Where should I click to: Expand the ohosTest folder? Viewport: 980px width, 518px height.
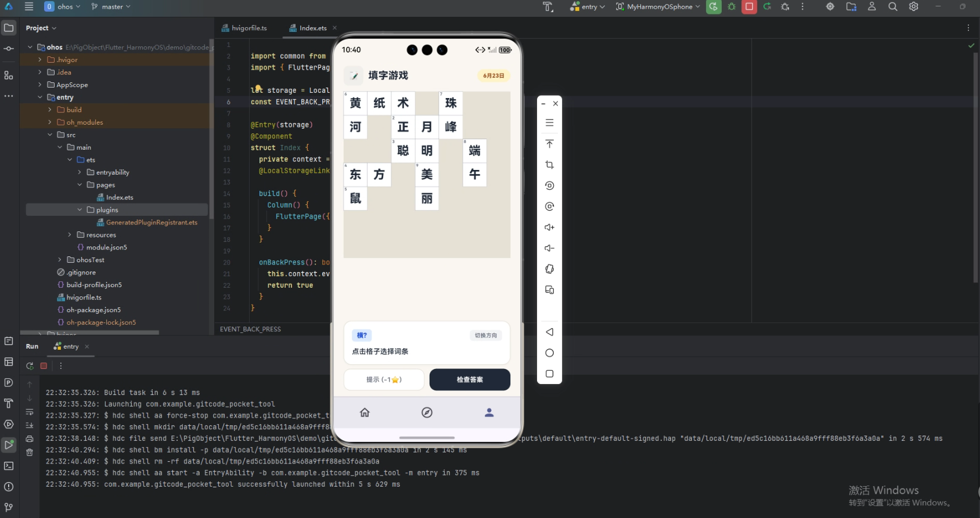tap(60, 260)
